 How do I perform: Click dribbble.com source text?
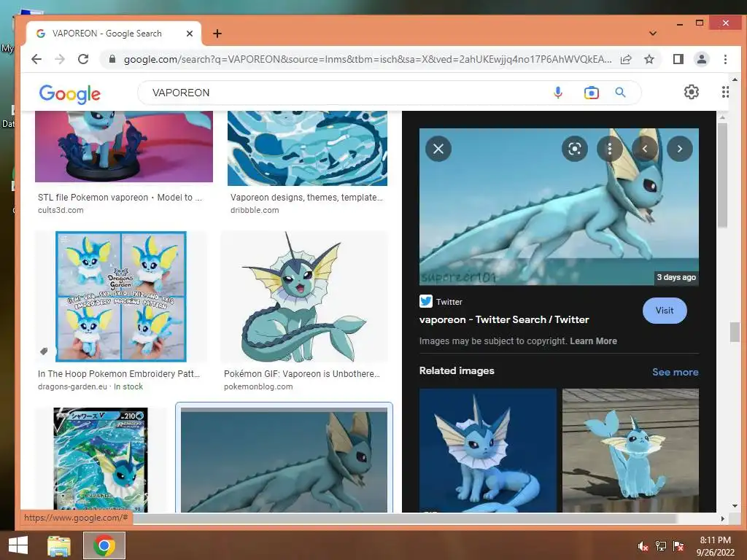(x=255, y=210)
